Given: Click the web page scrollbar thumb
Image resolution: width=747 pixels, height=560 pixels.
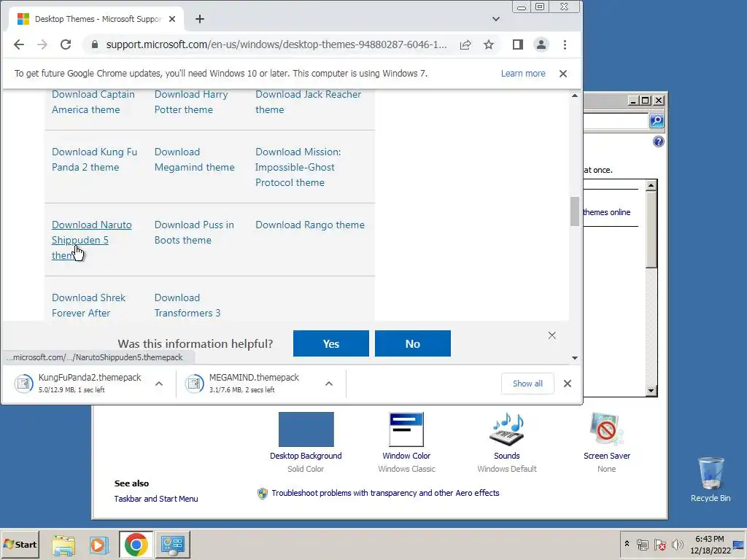Looking at the screenshot, I should point(575,211).
